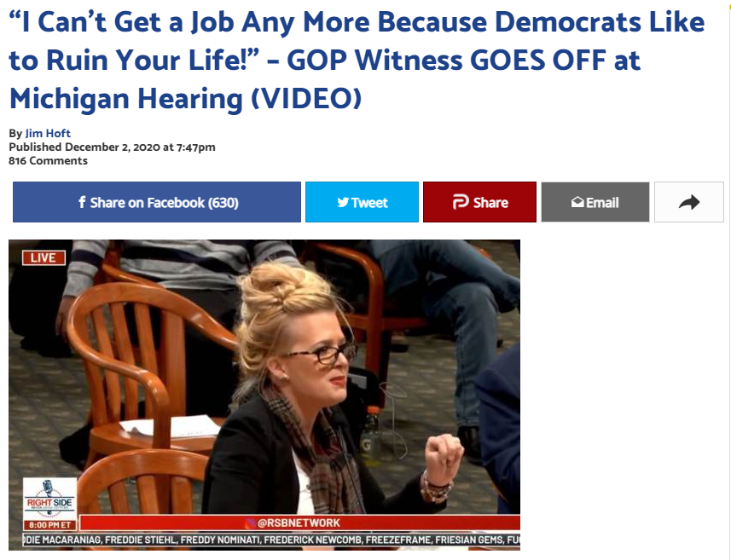Click the video thumbnail of hearing
Image resolution: width=731 pixels, height=560 pixels.
[x=264, y=395]
